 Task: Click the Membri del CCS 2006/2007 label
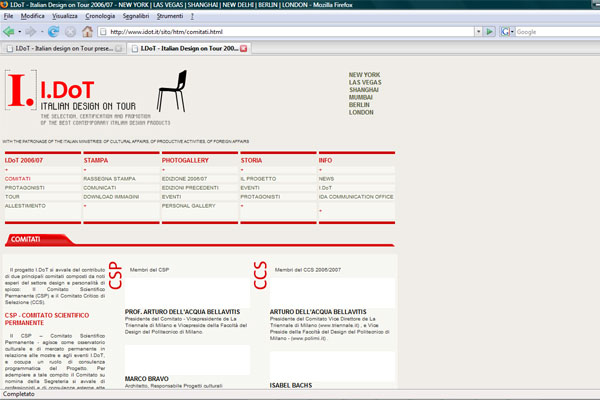(308, 270)
